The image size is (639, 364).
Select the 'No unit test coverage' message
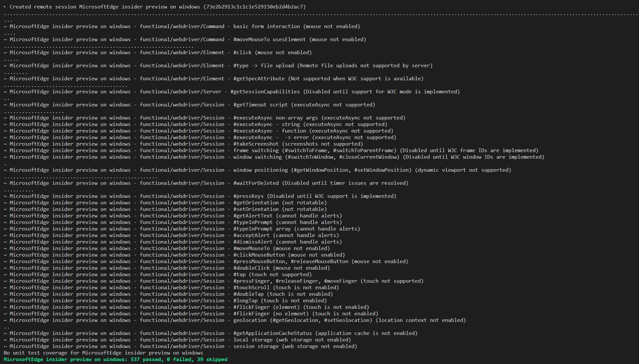103,353
